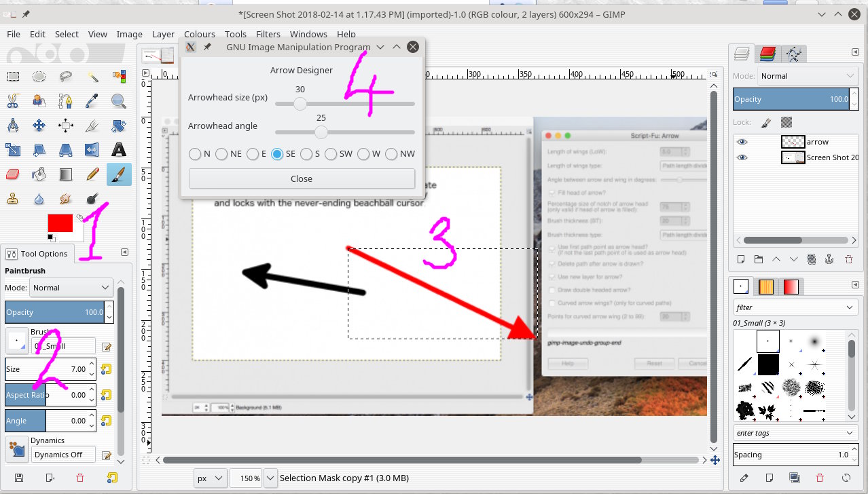
Task: Open the Brushes dock configuration menu arrow
Action: tap(855, 284)
